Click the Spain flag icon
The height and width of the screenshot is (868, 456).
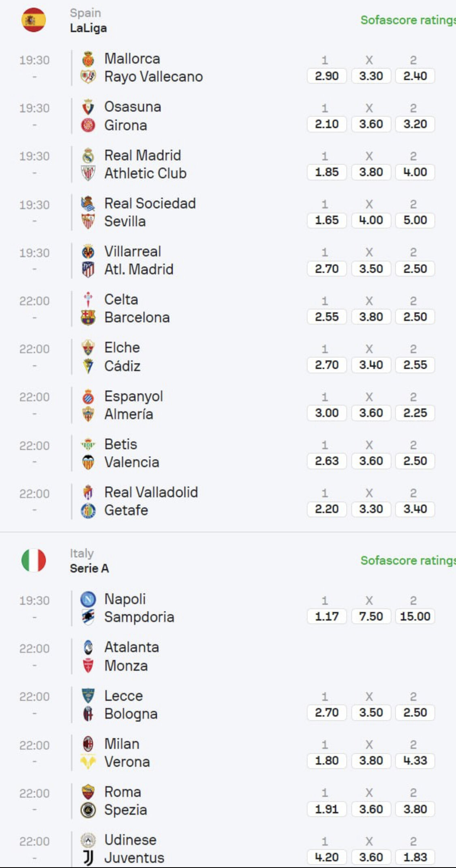(34, 20)
